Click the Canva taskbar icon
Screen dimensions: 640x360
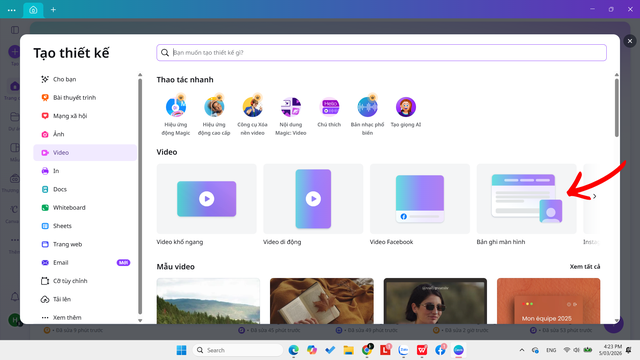(459, 350)
